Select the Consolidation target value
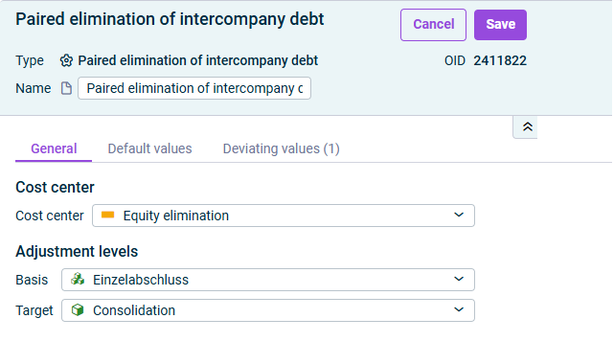Viewport: 614px width, 364px height. 134,310
